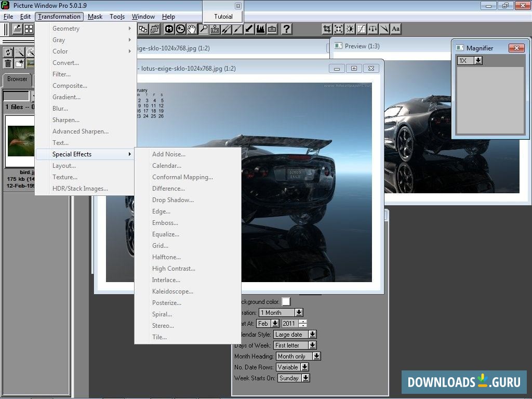Open the curves adjustment icon
532x399 pixels.
click(361, 29)
